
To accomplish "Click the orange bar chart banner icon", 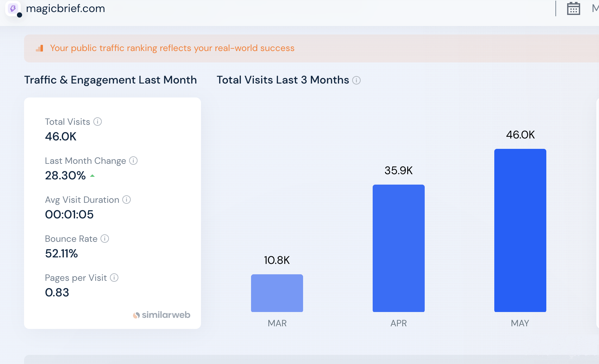I will point(40,48).
